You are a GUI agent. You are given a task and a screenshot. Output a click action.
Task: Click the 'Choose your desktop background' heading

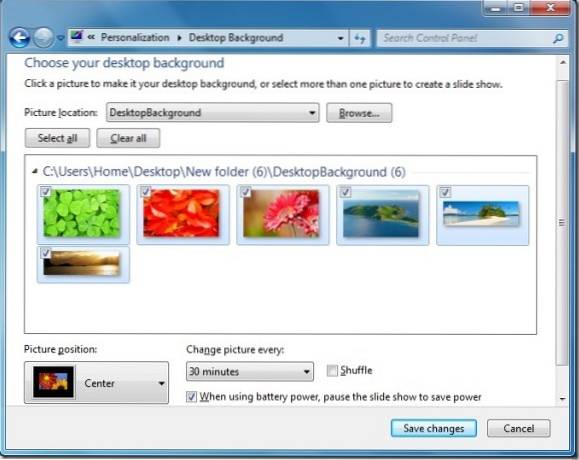coord(124,63)
